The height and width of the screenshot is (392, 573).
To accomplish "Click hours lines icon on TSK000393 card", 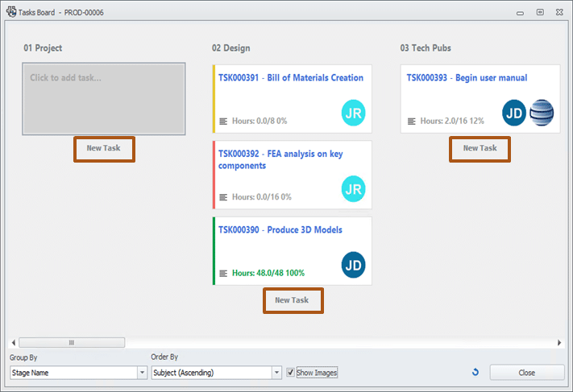I will 412,122.
